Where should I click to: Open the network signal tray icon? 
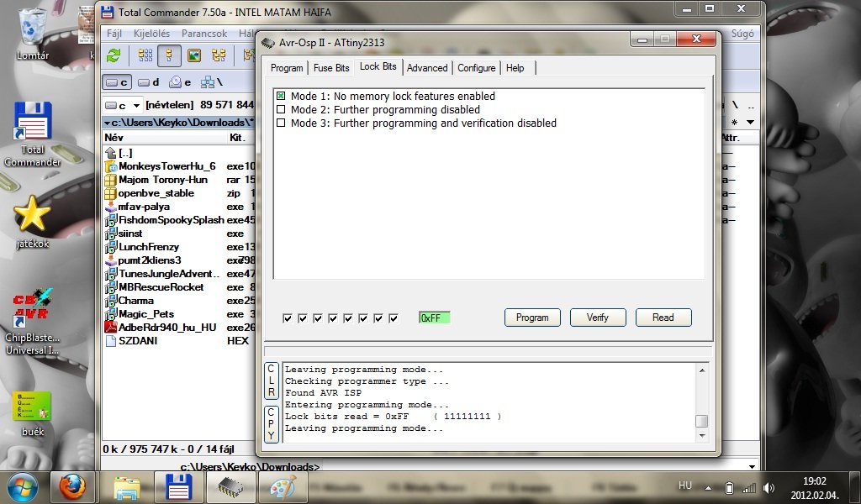[749, 487]
